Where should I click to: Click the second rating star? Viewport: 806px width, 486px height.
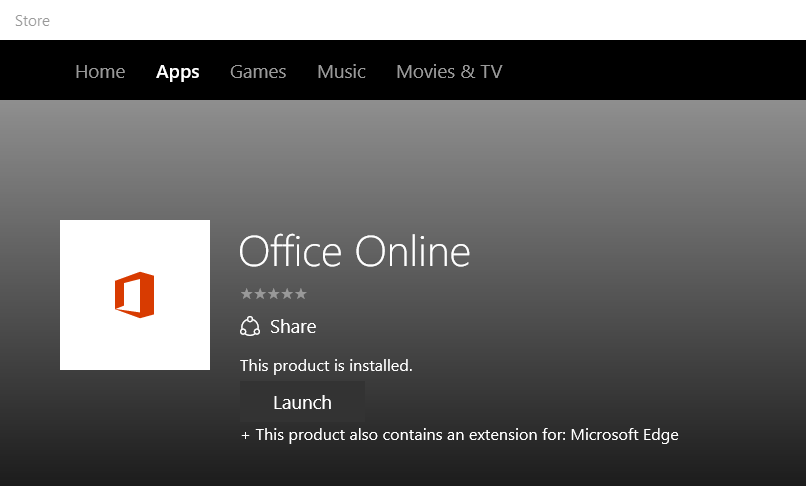tap(260, 294)
